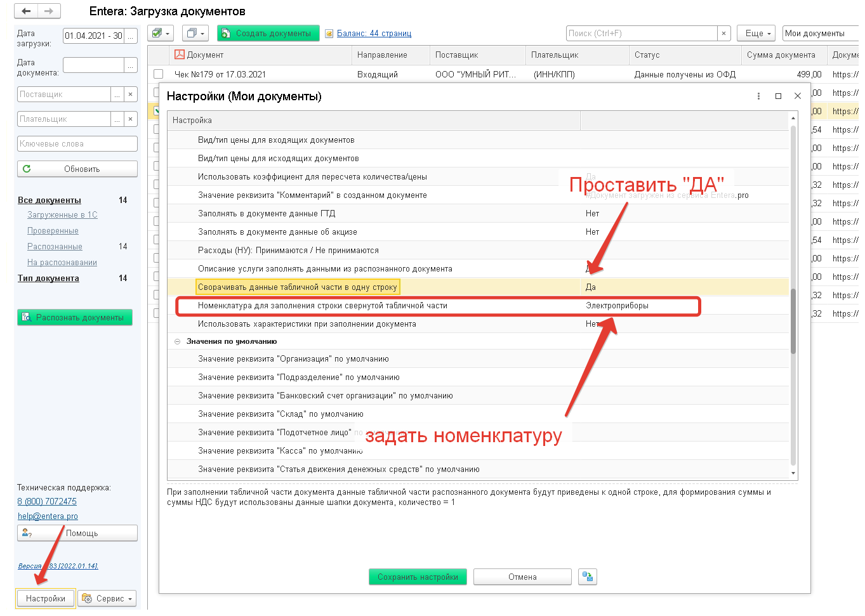Go forward with the right arrow button

[49, 11]
